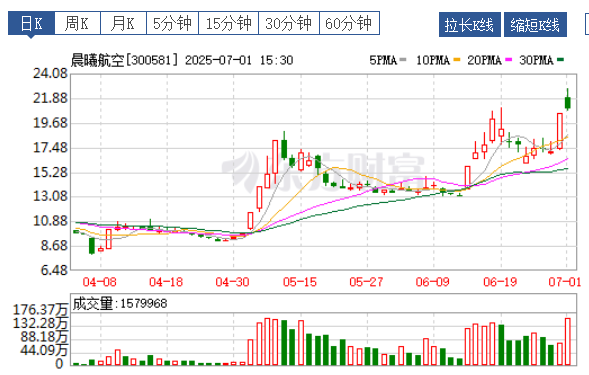Click the 06-19 date label

[500, 282]
